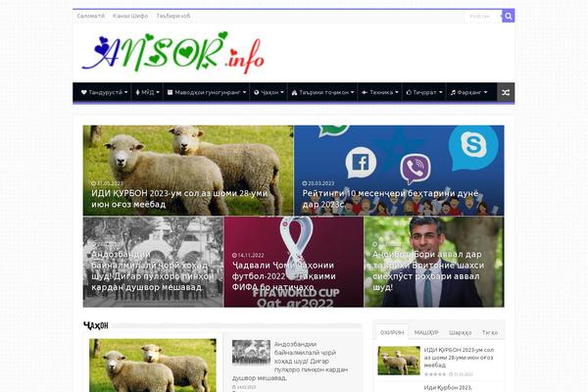
Task: Open the Маводҳои гуногунранг menu item
Action: click(x=208, y=92)
